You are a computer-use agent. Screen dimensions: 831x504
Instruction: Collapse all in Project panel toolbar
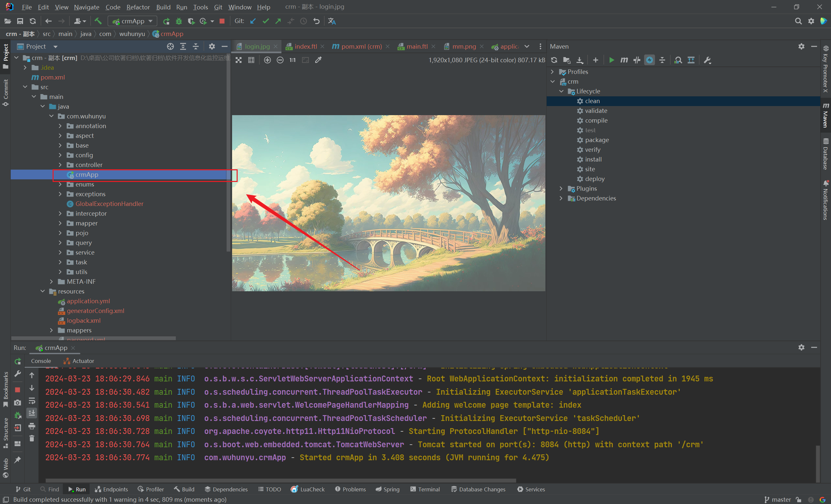pos(196,46)
